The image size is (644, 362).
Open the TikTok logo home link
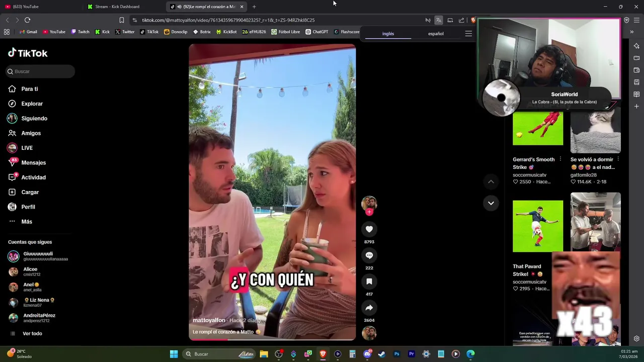click(x=28, y=53)
